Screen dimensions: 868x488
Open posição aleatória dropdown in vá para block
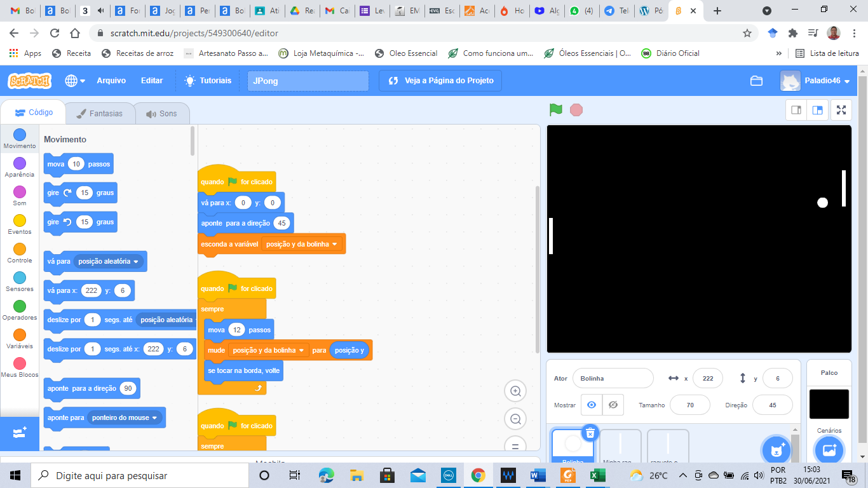108,261
